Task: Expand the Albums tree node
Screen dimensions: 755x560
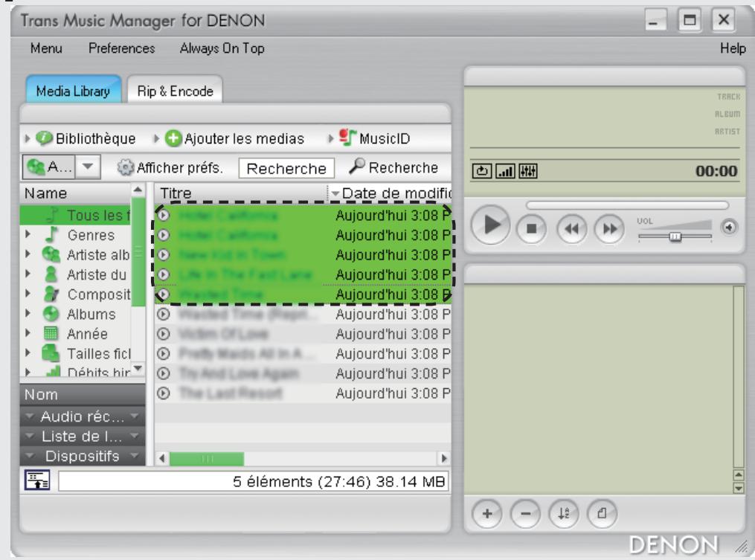Action: point(28,313)
